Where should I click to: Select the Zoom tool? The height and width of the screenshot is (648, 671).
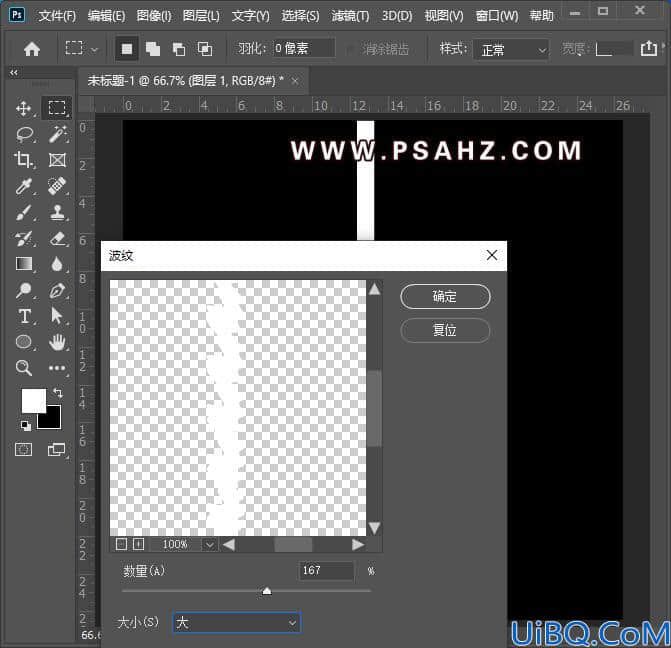tap(24, 368)
